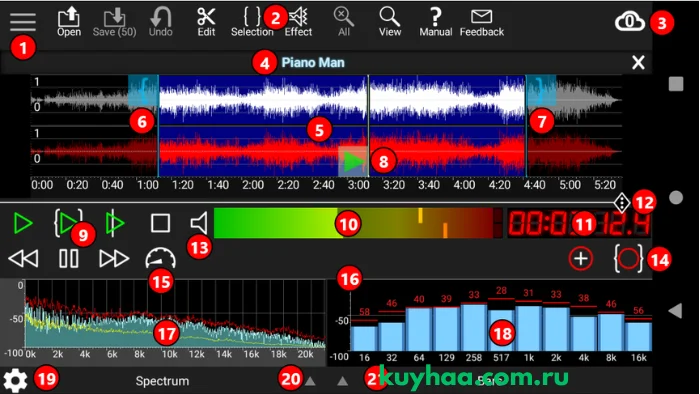Open the hamburger main menu

(23, 22)
